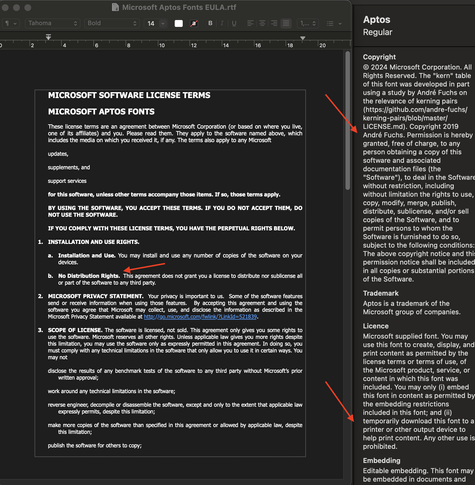Image resolution: width=475 pixels, height=485 pixels.
Task: Open the list bullets and numbering menu
Action: [334, 23]
